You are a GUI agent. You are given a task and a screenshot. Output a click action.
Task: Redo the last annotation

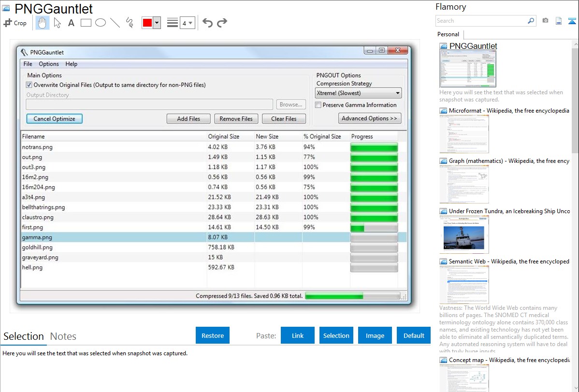click(x=222, y=23)
